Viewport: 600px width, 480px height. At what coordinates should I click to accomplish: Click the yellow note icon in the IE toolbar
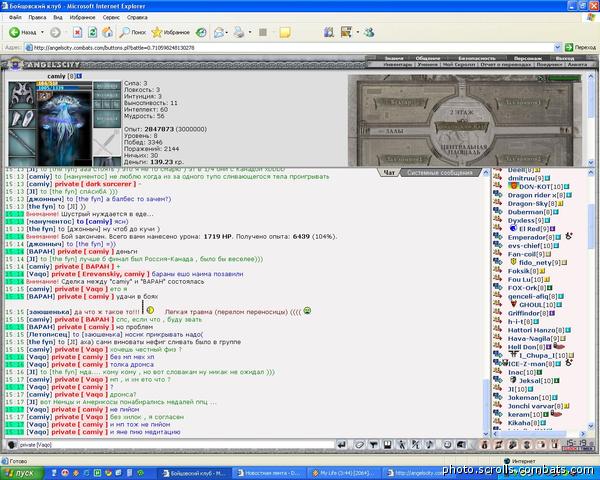pos(284,33)
